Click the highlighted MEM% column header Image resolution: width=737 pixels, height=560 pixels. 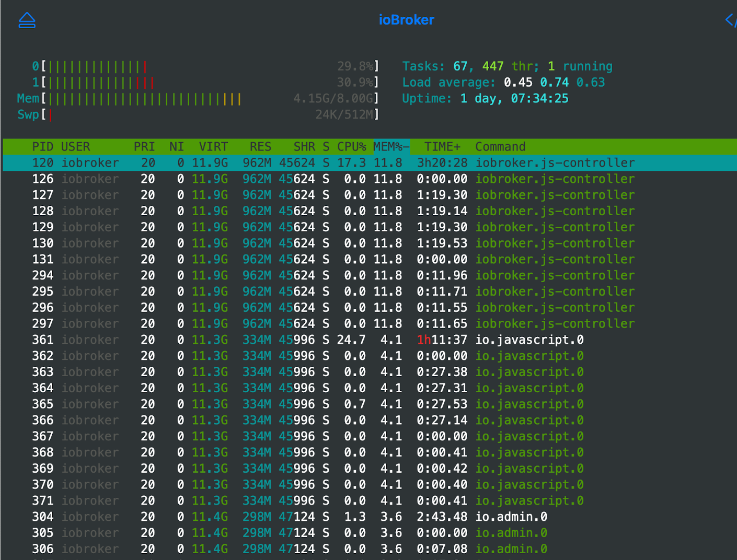pos(391,147)
